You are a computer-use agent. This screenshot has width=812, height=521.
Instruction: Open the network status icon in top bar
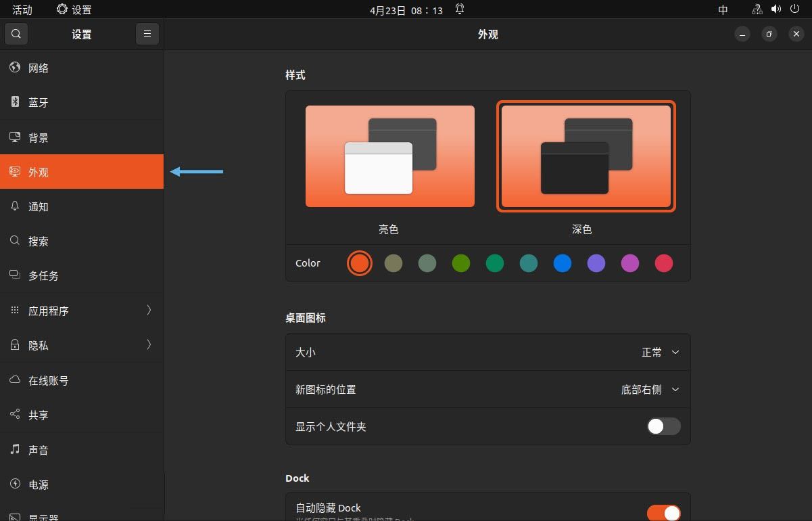point(757,9)
